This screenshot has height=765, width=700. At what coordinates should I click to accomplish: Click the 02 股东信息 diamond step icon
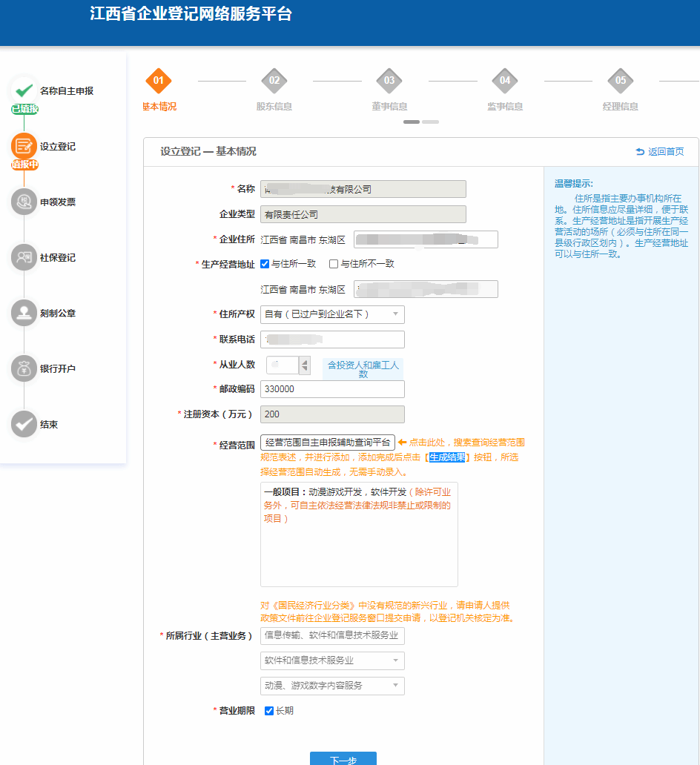click(274, 81)
